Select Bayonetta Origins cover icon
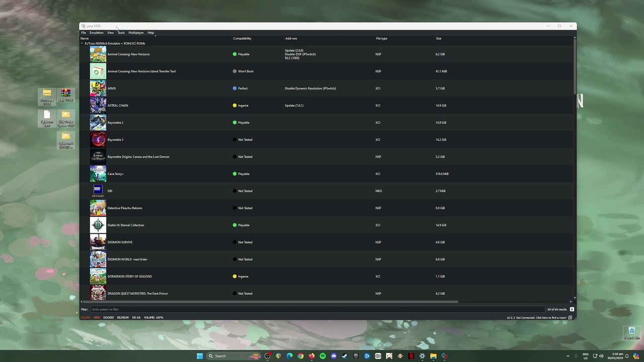This screenshot has height=362, width=644. 98,157
